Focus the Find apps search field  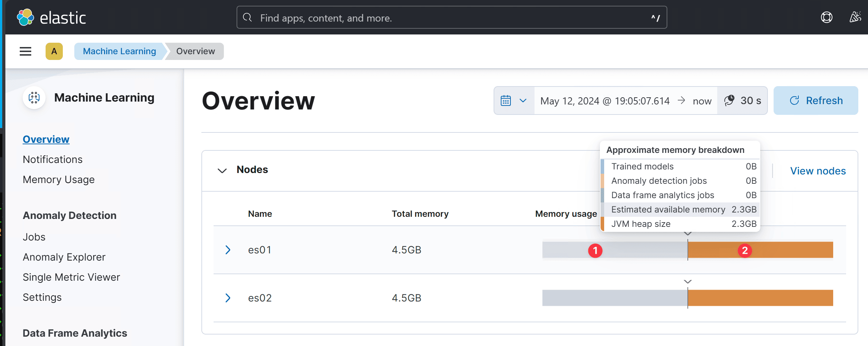point(452,18)
